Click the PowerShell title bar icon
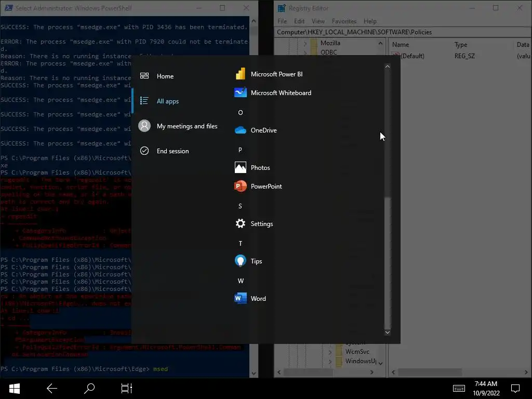Image resolution: width=532 pixels, height=399 pixels. (x=9, y=8)
